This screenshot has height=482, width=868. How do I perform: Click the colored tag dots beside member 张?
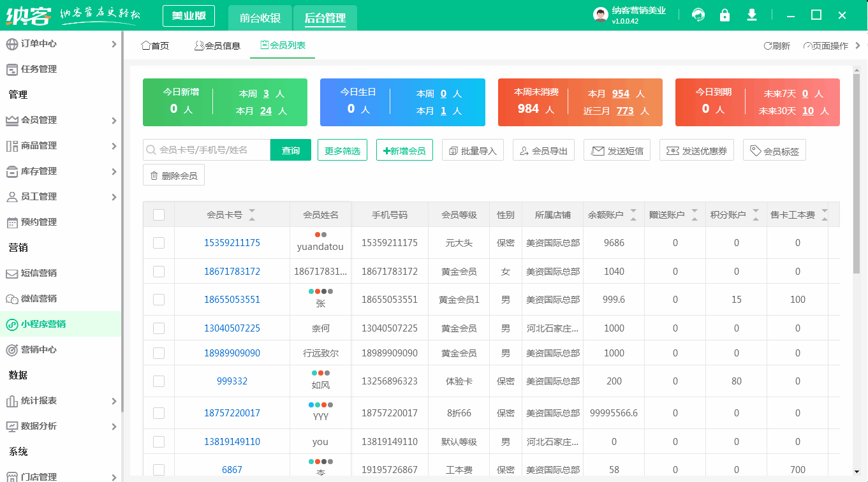click(x=321, y=292)
